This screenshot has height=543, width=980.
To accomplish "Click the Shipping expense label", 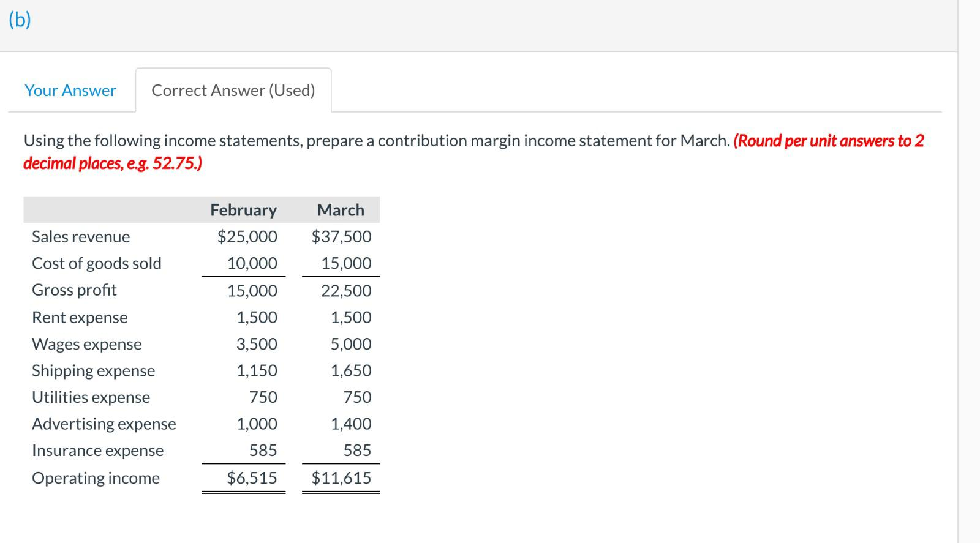I will [94, 371].
